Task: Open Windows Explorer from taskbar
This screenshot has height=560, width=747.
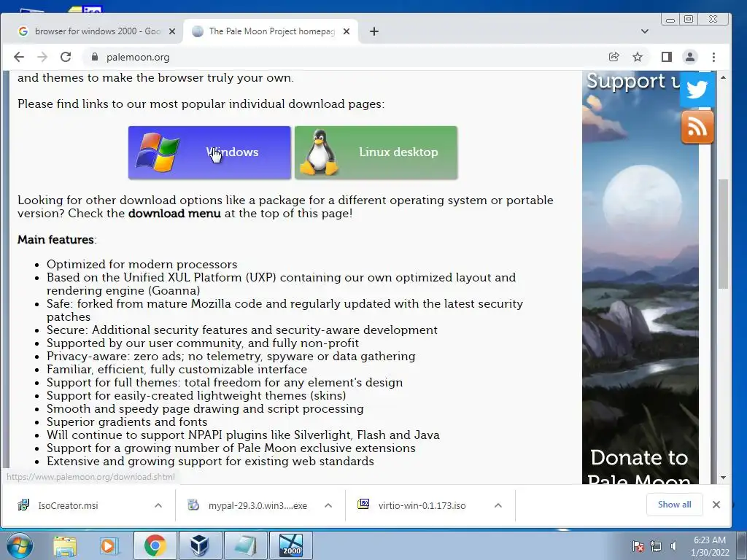Action: [x=65, y=546]
